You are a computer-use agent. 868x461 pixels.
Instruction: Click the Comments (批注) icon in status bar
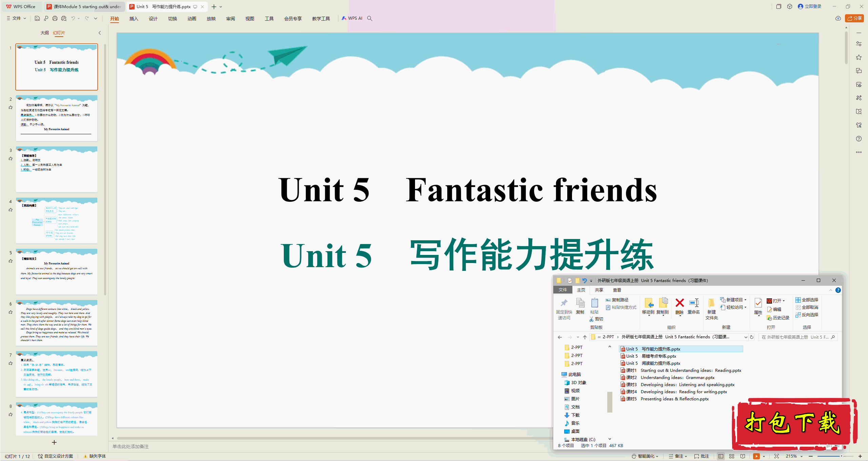702,456
